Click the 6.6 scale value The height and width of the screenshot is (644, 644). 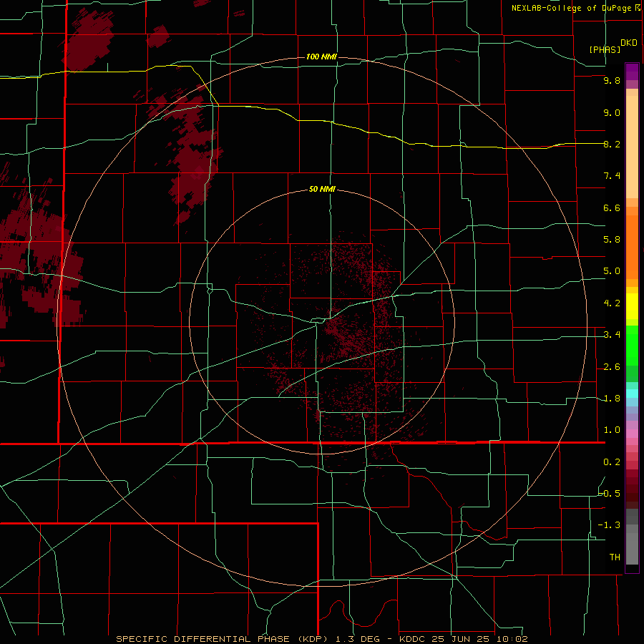point(612,208)
